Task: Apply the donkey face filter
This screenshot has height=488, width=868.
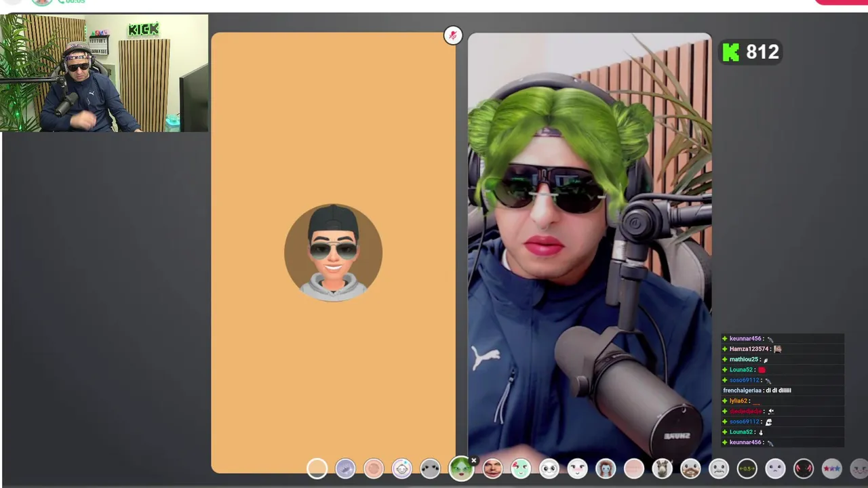Action: click(663, 468)
